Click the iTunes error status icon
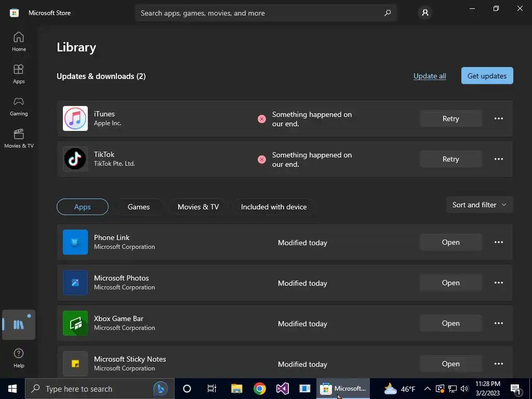 coord(262,119)
